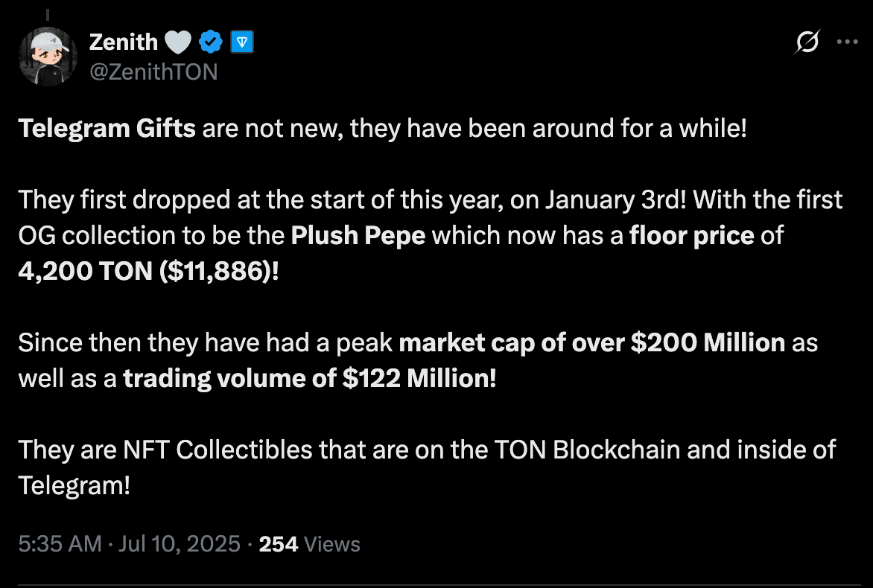Click the bold Telegram Gifts text
The image size is (873, 588).
click(x=107, y=129)
